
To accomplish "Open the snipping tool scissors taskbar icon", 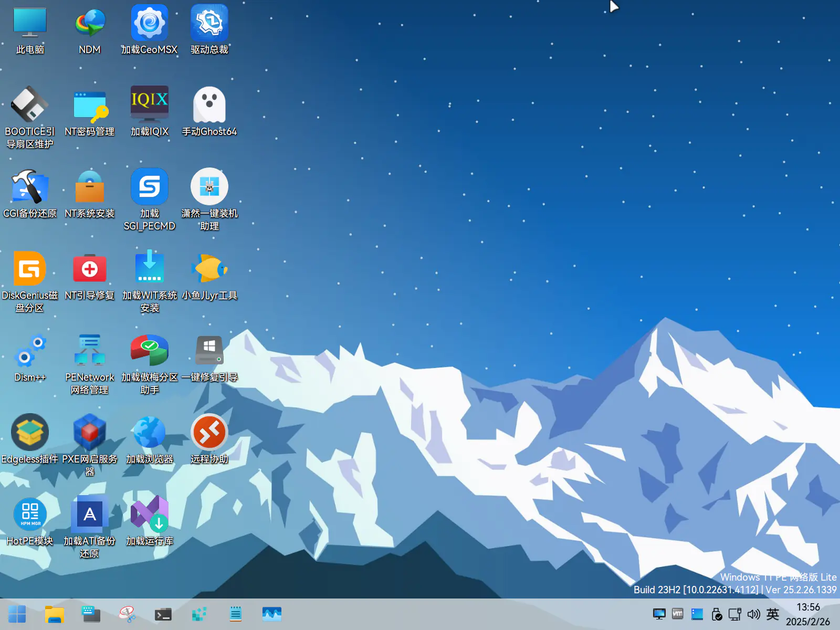I will (x=127, y=614).
